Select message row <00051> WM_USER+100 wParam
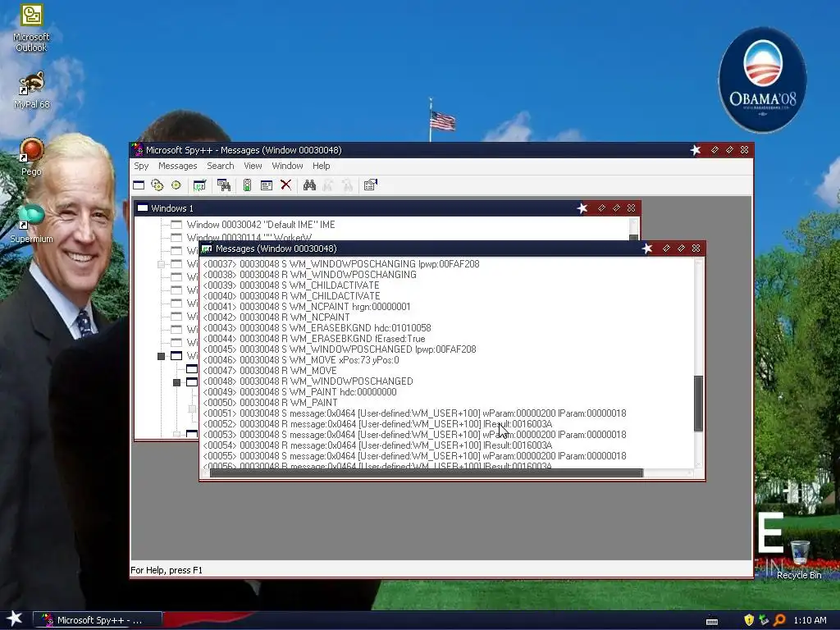 [414, 413]
